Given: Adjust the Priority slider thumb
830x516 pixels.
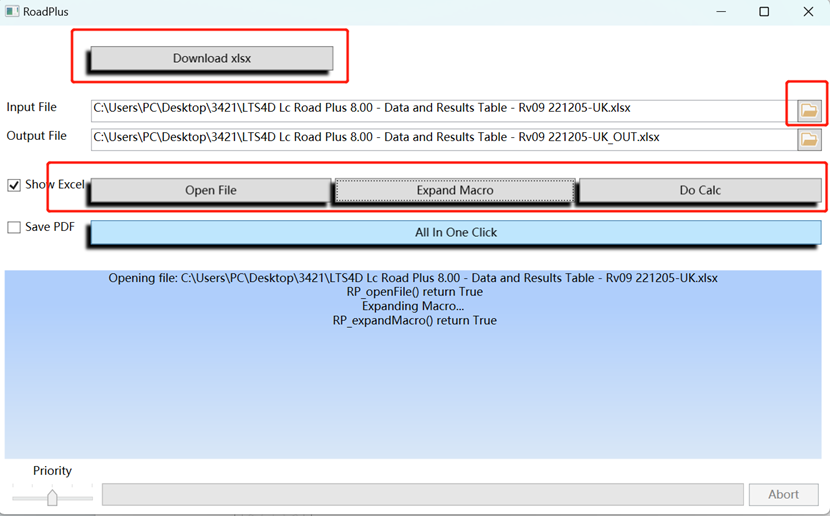Looking at the screenshot, I should tap(52, 497).
